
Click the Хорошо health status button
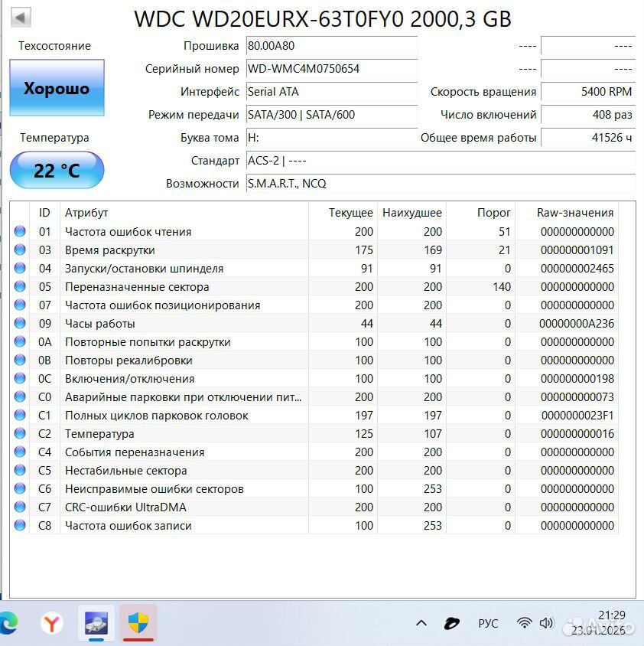click(57, 88)
